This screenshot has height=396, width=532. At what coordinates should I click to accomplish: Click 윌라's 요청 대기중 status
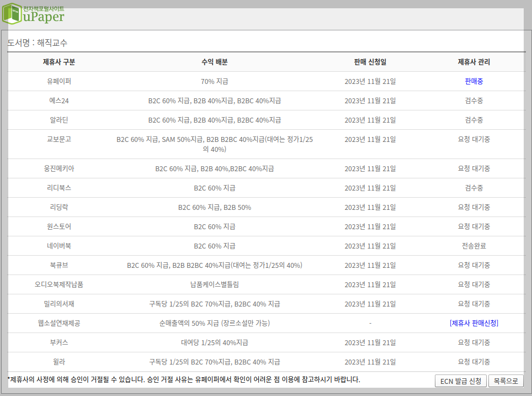pos(474,362)
